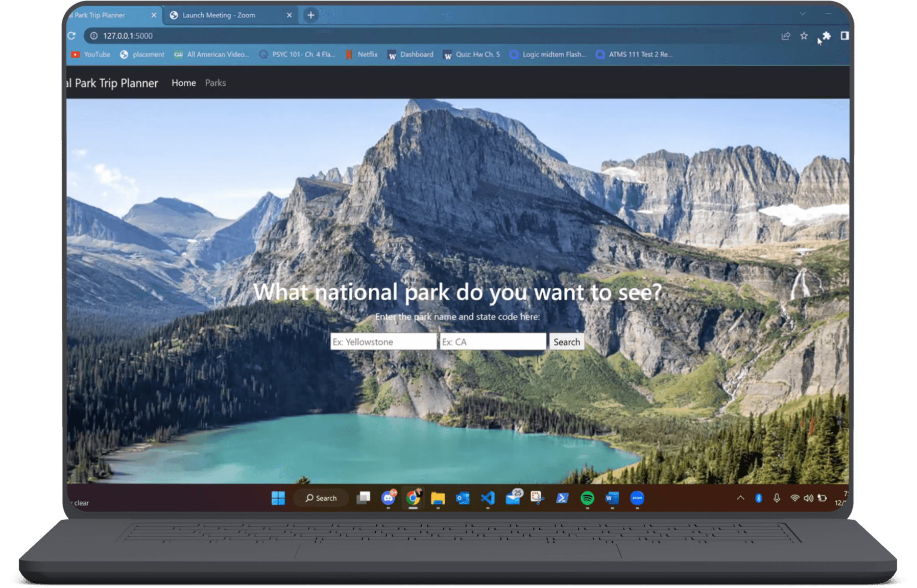
Task: Launch Visual Studio Code from taskbar
Action: pyautogui.click(x=488, y=498)
